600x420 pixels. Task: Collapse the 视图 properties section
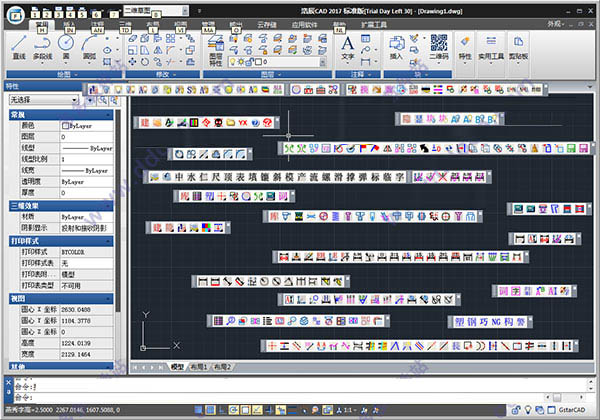pos(109,299)
